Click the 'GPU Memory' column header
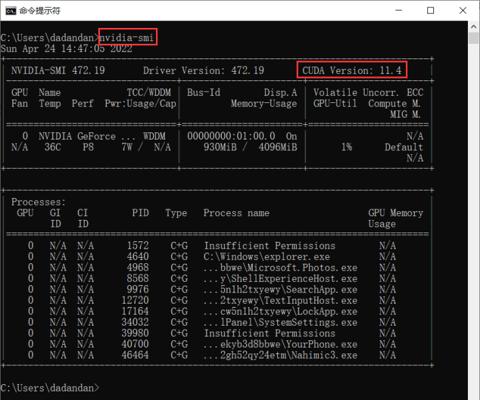This screenshot has width=480, height=400. click(396, 213)
